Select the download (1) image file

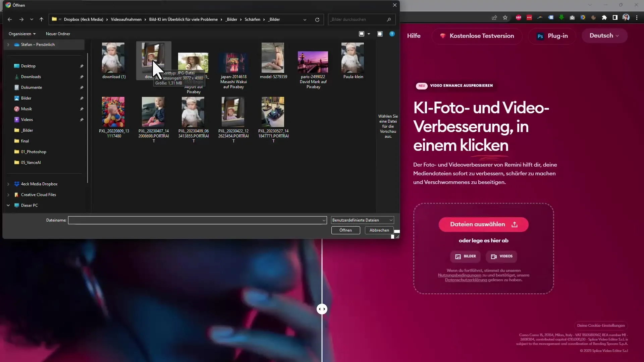[x=114, y=61]
